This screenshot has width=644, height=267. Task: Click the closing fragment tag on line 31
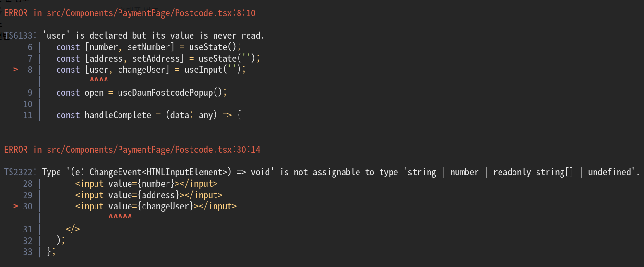(72, 229)
